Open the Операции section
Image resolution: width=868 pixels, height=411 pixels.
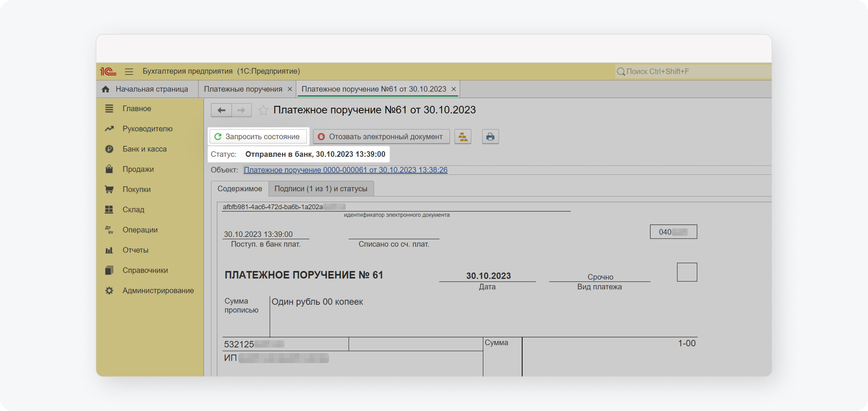point(140,230)
